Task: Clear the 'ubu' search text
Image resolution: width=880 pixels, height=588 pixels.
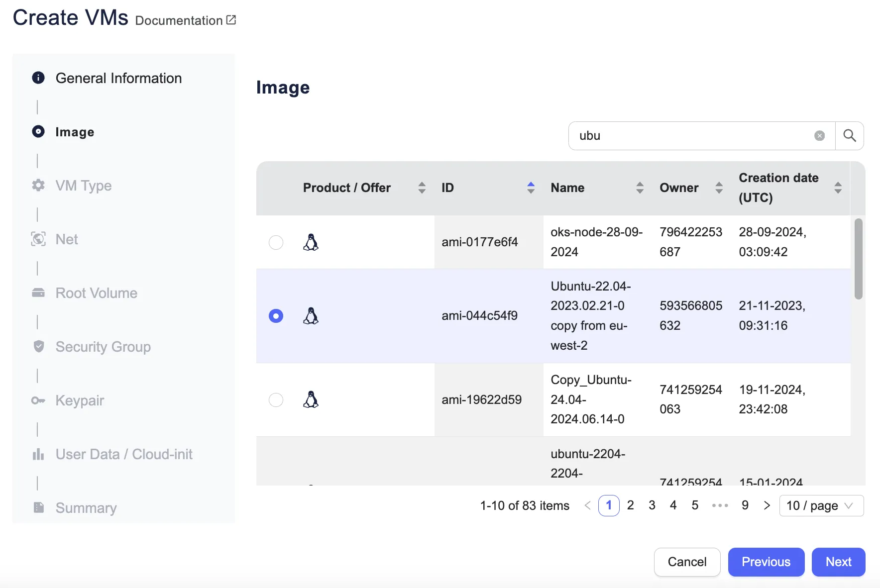Action: (x=819, y=136)
